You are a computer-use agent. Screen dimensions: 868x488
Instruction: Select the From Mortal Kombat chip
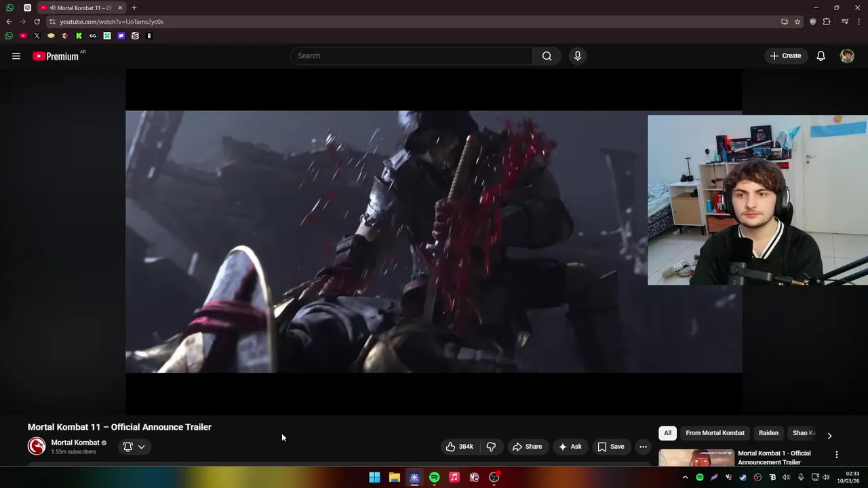(x=715, y=433)
